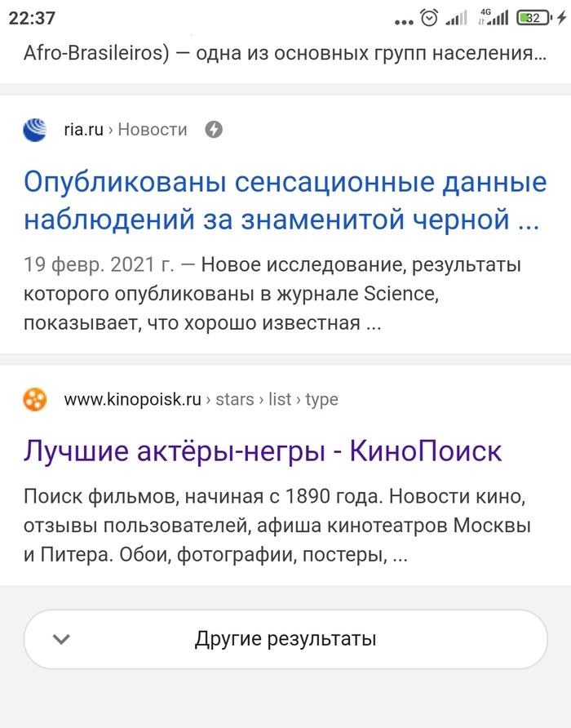Tap the Afro-Brasileiros snippet text
This screenshot has width=571, height=728.
click(284, 54)
